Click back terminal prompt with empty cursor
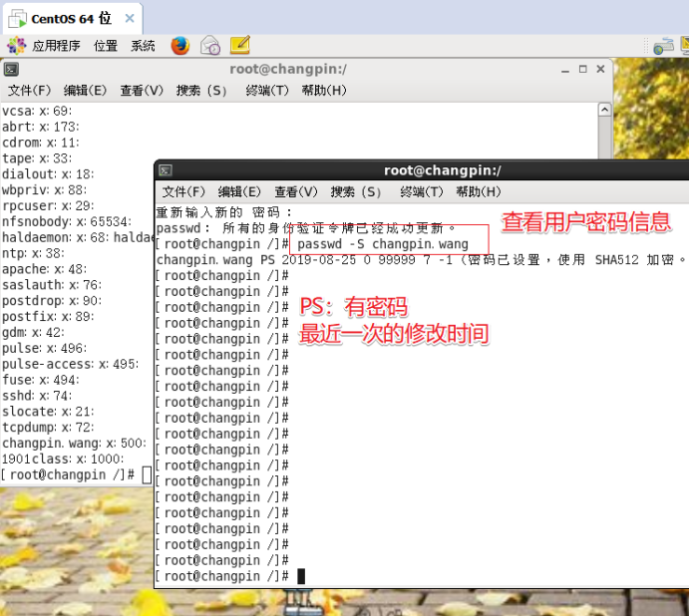The image size is (690, 616). (x=76, y=474)
